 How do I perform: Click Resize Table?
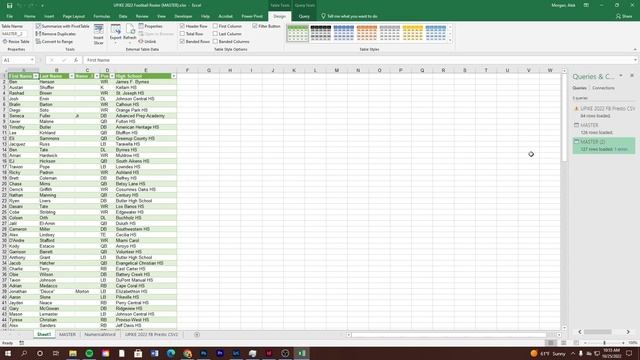pyautogui.click(x=16, y=42)
